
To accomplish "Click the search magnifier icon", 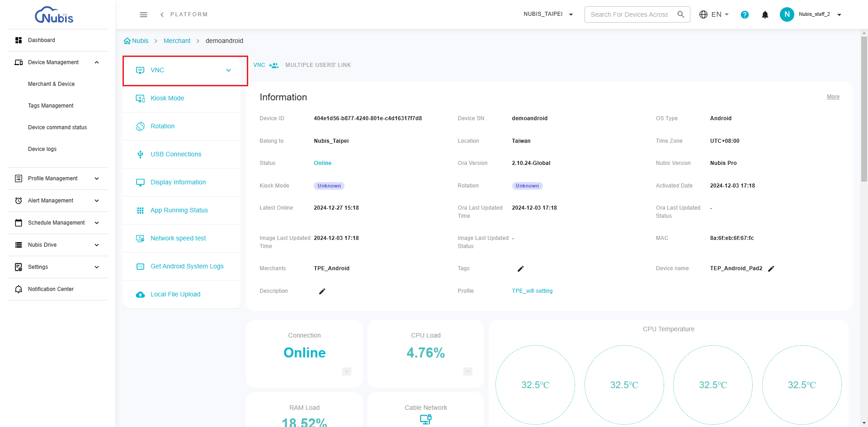I will 681,14.
